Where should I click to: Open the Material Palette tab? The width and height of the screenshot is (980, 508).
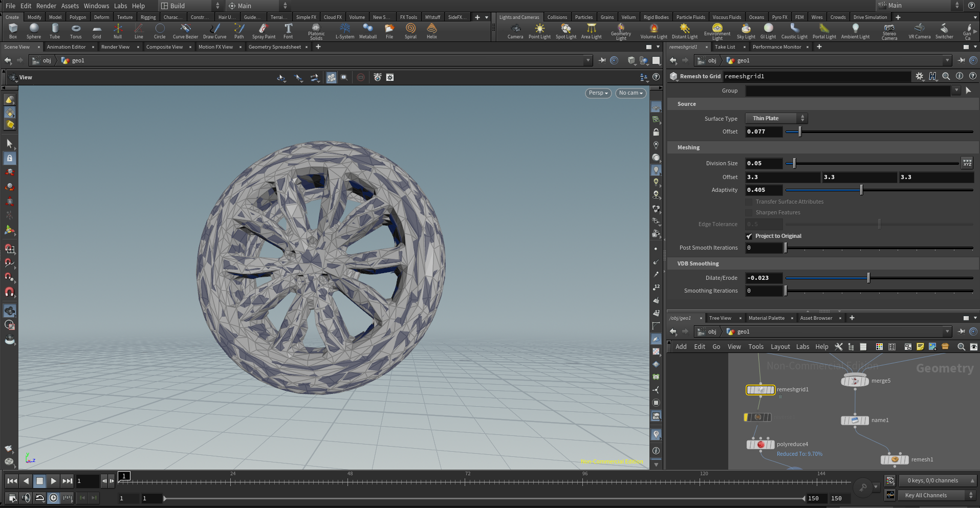766,318
